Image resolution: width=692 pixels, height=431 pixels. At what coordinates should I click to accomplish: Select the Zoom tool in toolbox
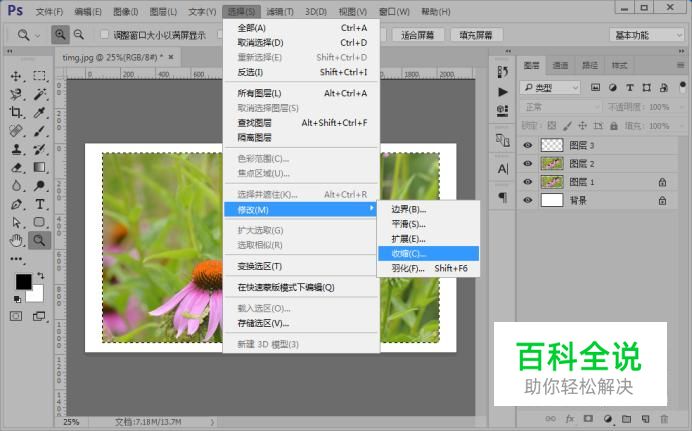pos(39,240)
